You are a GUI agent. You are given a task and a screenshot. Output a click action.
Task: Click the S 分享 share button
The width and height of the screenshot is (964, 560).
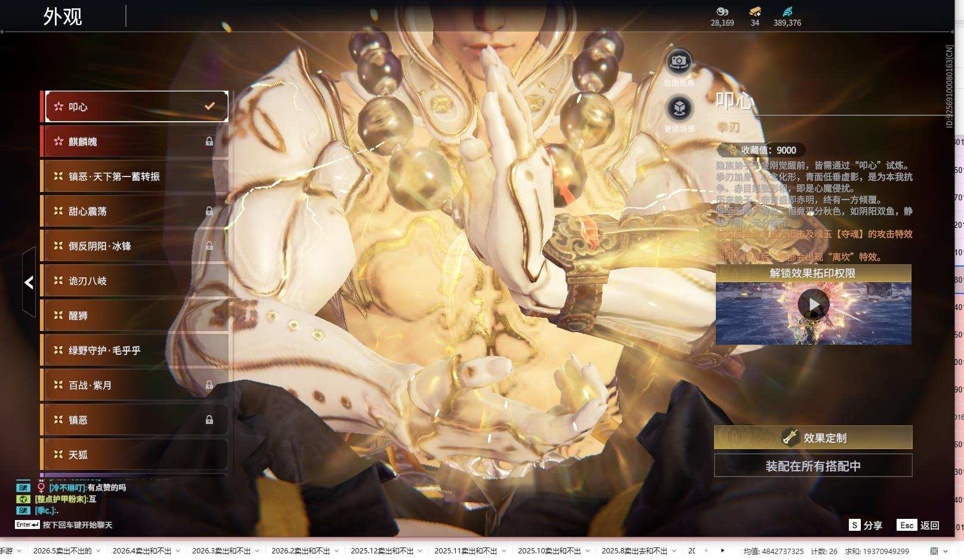[866, 525]
